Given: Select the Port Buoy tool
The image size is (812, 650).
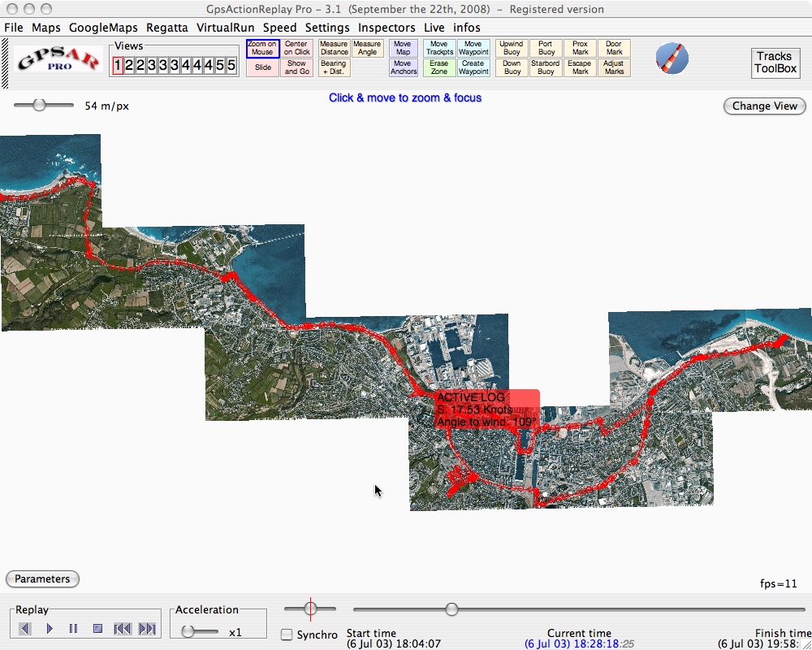Looking at the screenshot, I should click(x=546, y=48).
